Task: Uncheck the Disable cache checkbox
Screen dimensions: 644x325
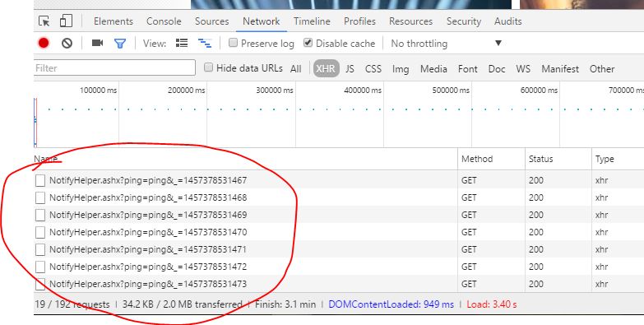Action: pos(308,43)
